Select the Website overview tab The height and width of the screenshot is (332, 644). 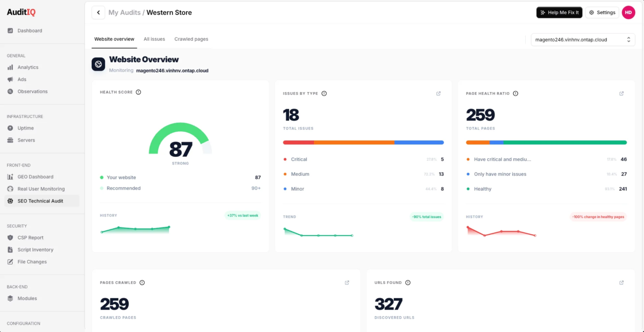[x=114, y=39]
